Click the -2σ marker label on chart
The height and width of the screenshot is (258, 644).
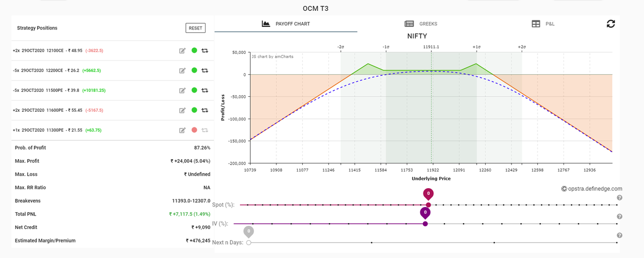tap(341, 47)
